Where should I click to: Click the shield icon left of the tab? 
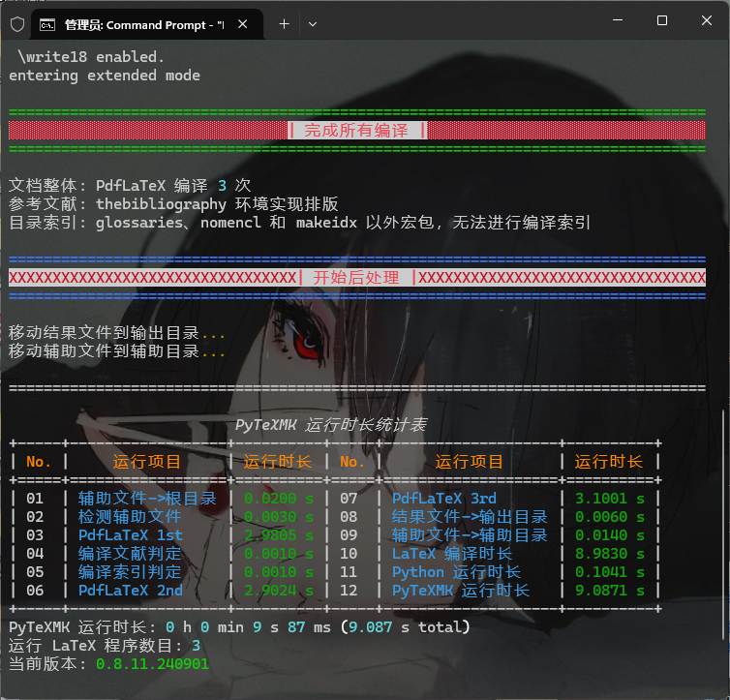click(17, 24)
